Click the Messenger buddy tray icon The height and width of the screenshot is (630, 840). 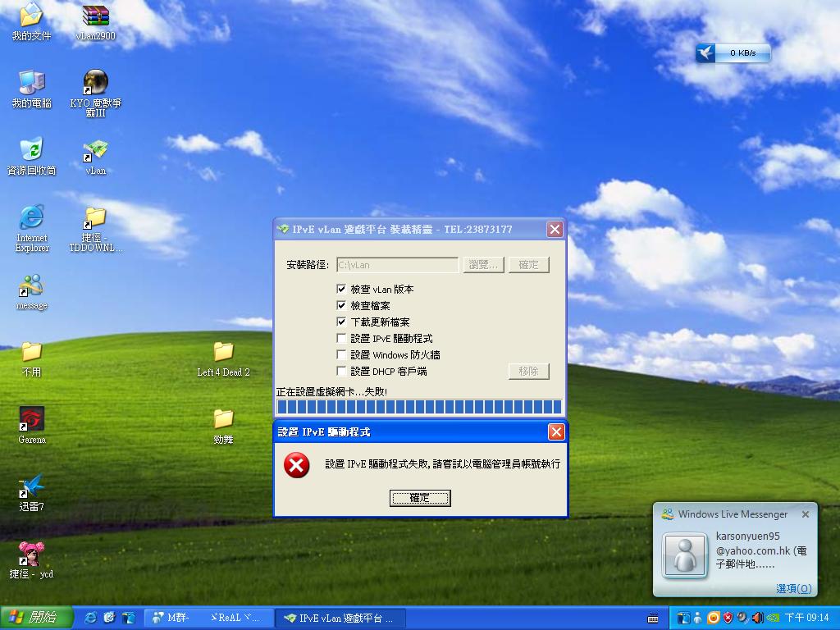point(698,618)
